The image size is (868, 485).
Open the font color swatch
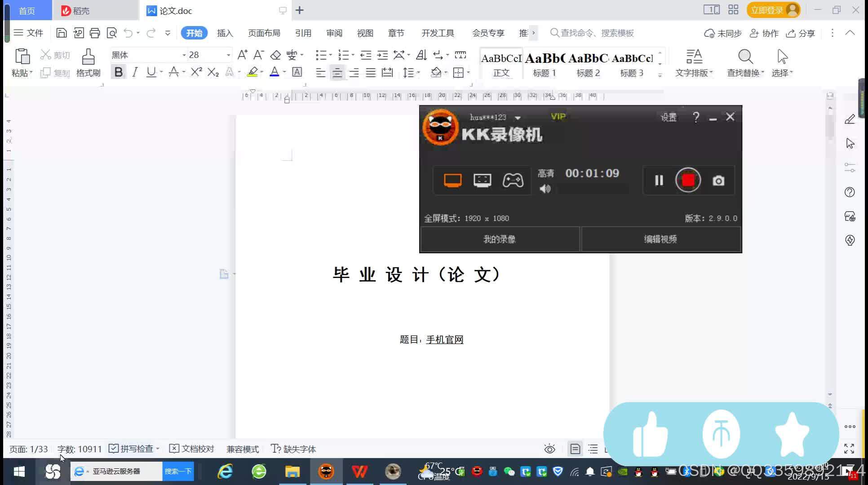275,72
